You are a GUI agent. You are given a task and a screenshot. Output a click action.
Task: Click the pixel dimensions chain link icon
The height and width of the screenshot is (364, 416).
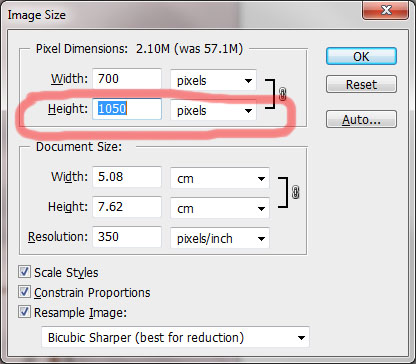coord(282,94)
